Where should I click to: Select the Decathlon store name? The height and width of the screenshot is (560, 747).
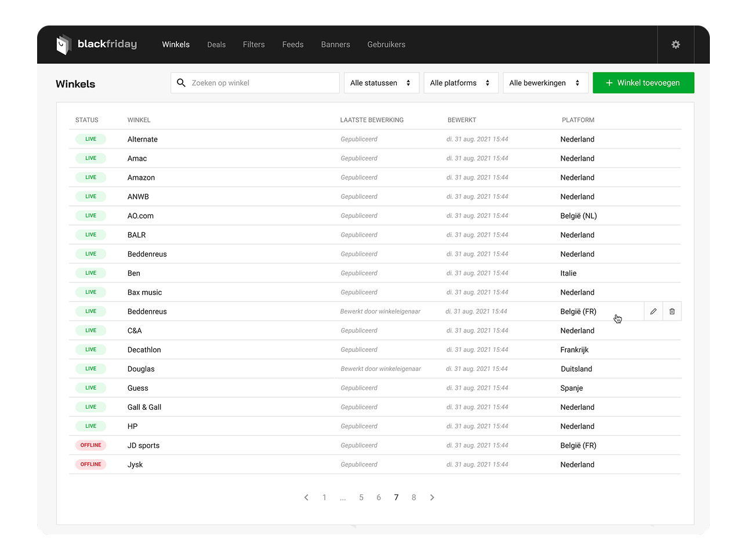tap(144, 350)
